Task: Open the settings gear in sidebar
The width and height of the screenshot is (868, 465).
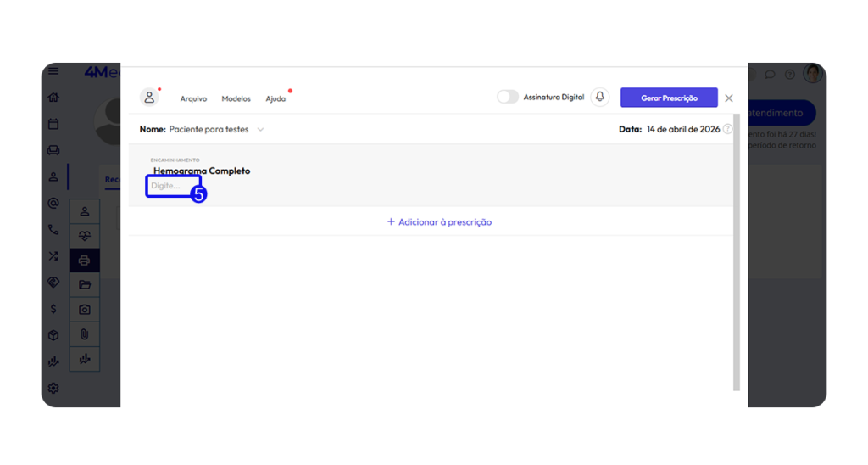Action: (x=53, y=388)
